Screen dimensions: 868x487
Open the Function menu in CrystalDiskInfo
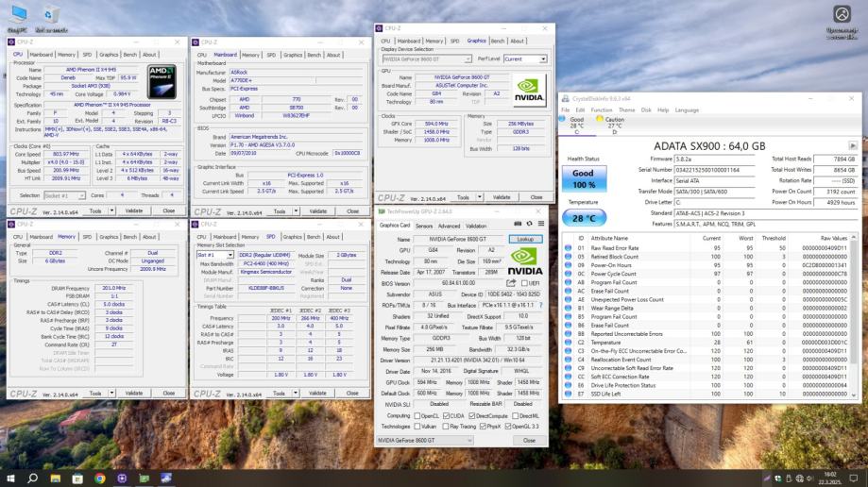(x=602, y=109)
